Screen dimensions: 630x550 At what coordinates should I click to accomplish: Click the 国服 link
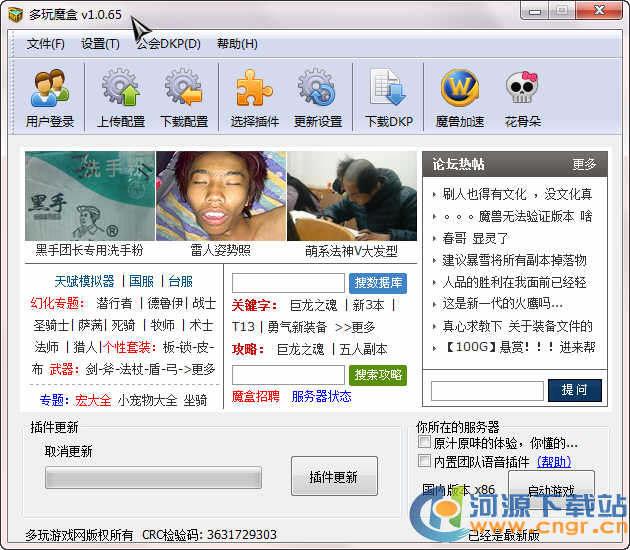point(141,281)
